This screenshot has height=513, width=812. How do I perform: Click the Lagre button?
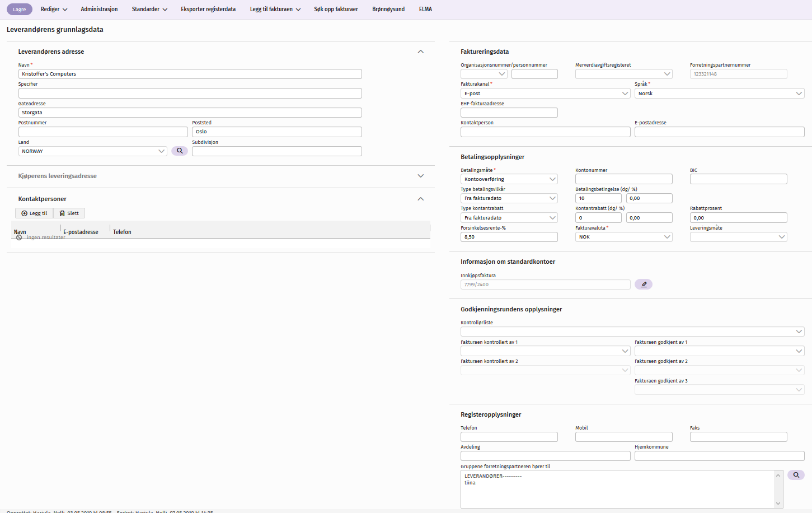[20, 10]
